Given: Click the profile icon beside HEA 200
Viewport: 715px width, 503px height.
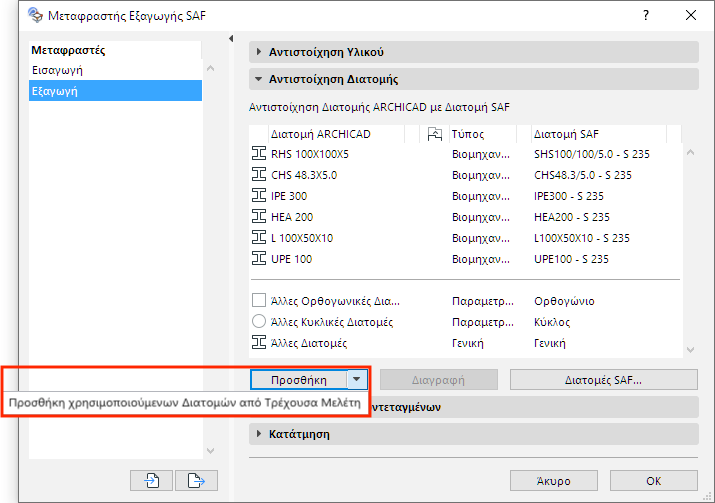Looking at the screenshot, I should point(259,217).
